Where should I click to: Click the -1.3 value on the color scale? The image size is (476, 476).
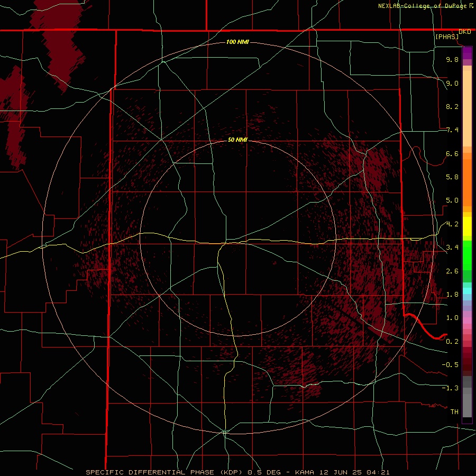pyautogui.click(x=450, y=388)
